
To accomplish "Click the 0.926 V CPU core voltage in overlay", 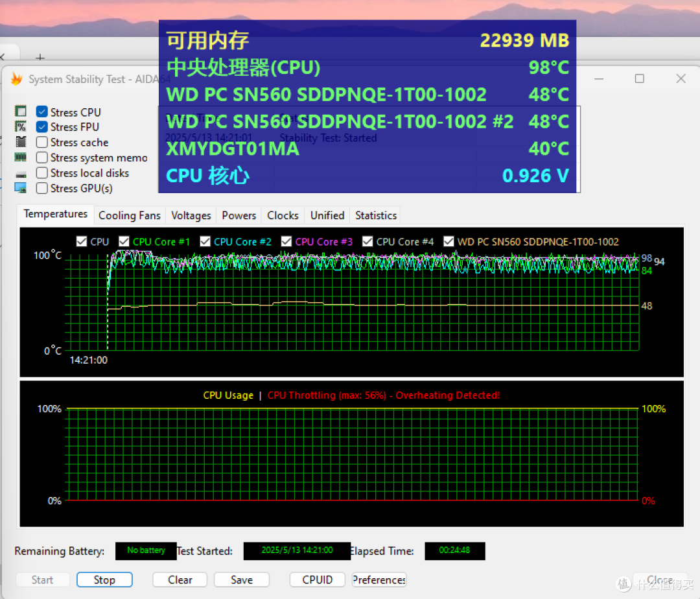I will [x=535, y=176].
